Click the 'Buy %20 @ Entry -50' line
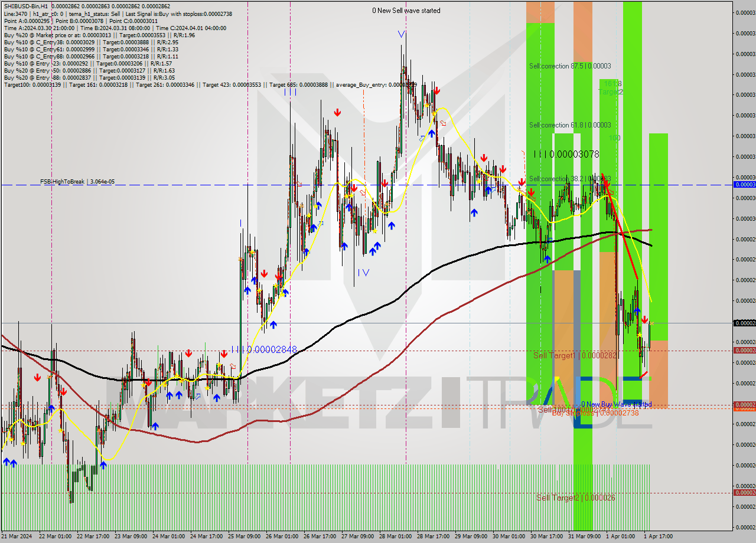The image size is (756, 543). tap(89, 70)
